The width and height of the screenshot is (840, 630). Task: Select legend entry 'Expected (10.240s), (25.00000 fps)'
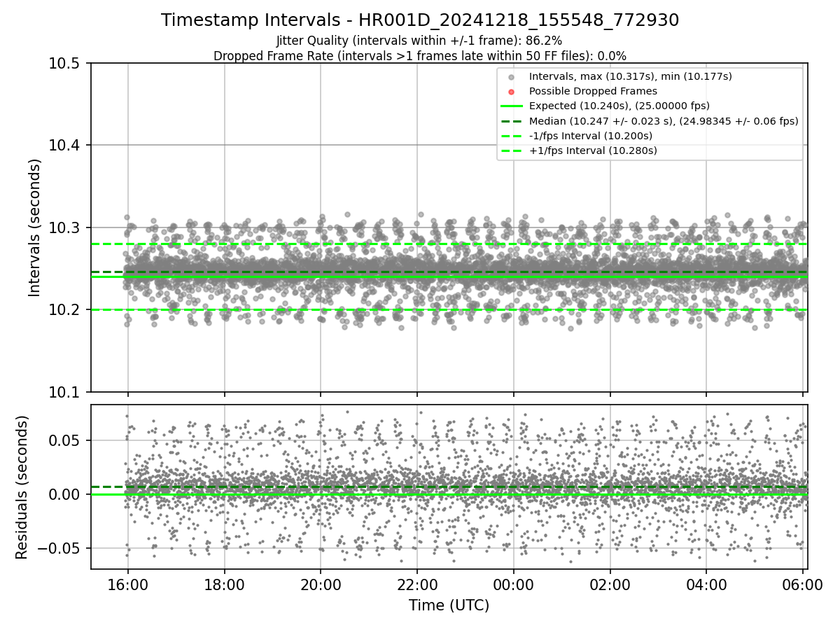click(x=619, y=106)
